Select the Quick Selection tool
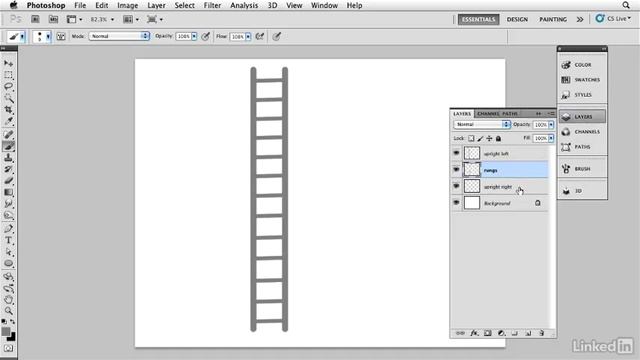 click(x=8, y=98)
